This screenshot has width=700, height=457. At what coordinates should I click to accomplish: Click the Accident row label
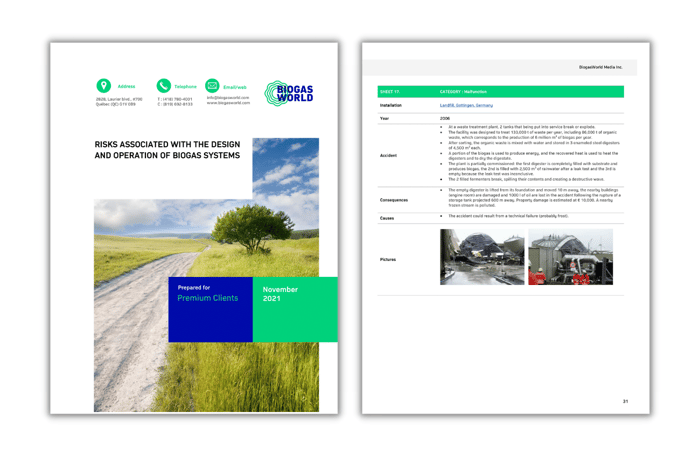[388, 155]
